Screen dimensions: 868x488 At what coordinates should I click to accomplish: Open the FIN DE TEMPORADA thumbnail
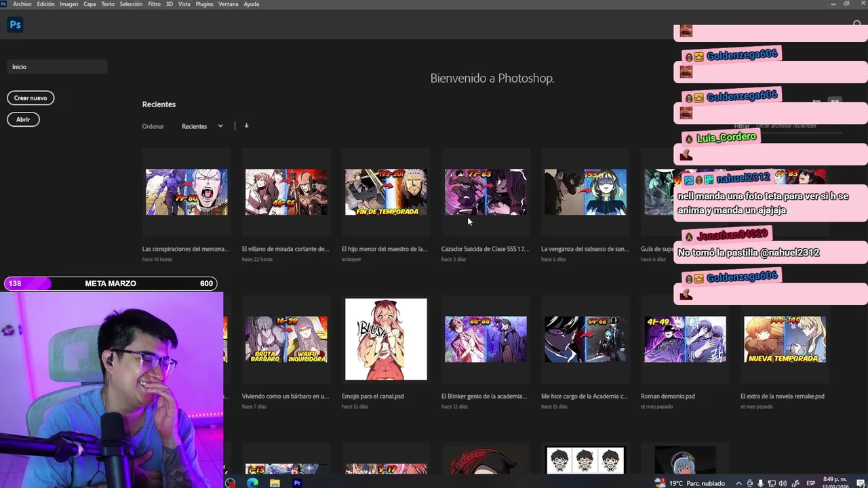386,192
